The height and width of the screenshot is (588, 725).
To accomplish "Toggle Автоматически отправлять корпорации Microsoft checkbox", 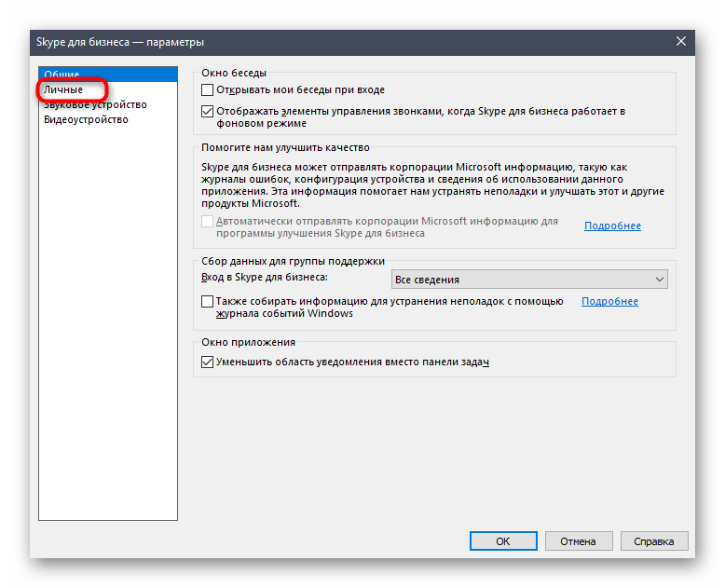I will pyautogui.click(x=207, y=222).
